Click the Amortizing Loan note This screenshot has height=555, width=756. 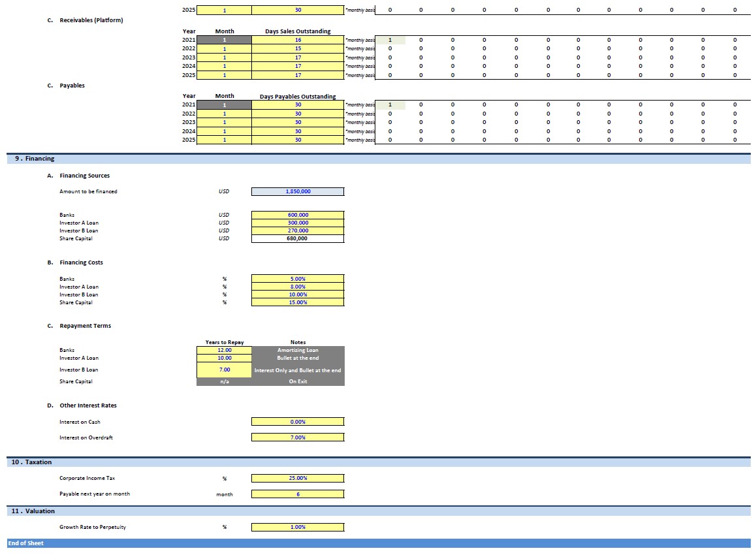click(298, 350)
